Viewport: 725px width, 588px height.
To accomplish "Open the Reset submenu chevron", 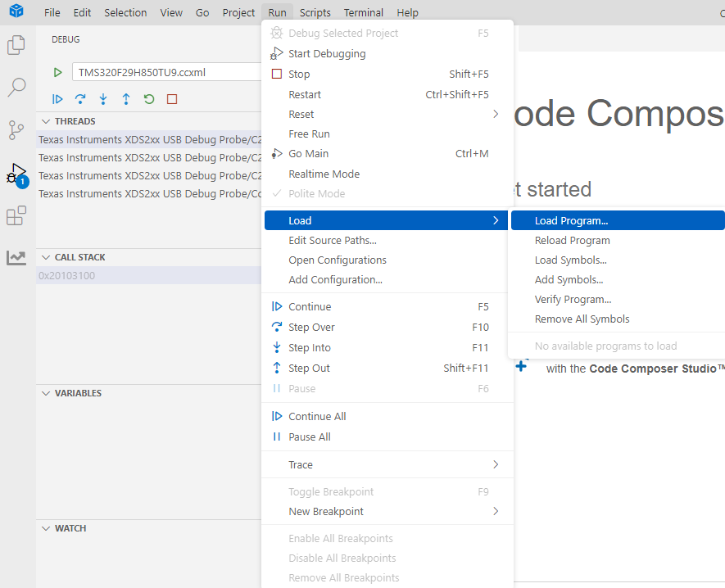I will point(495,114).
